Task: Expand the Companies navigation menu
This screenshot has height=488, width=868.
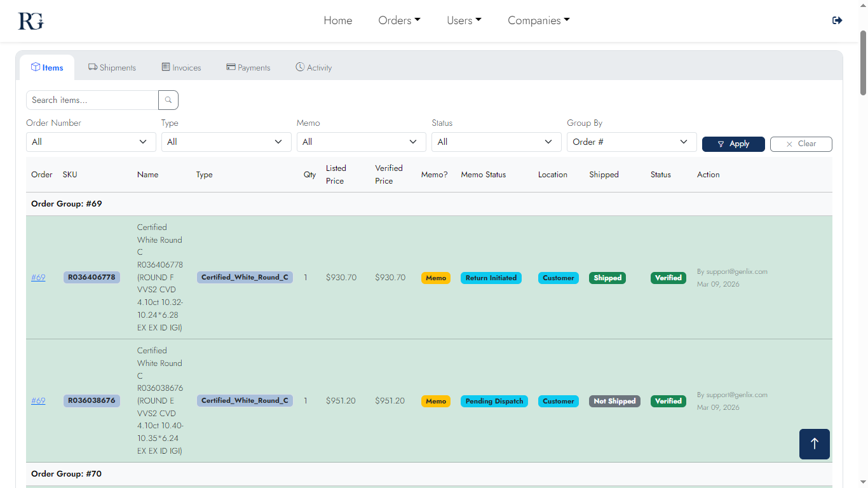Action: click(x=538, y=20)
